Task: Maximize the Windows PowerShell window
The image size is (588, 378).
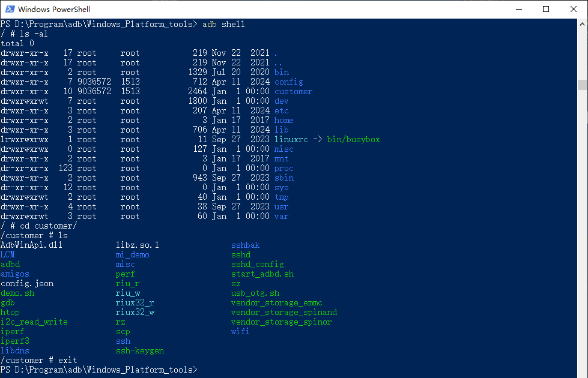Action: [545, 9]
